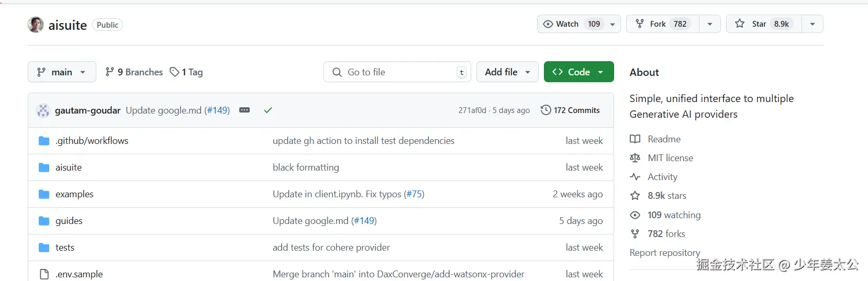
Task: Open 172 Commits history
Action: 570,110
